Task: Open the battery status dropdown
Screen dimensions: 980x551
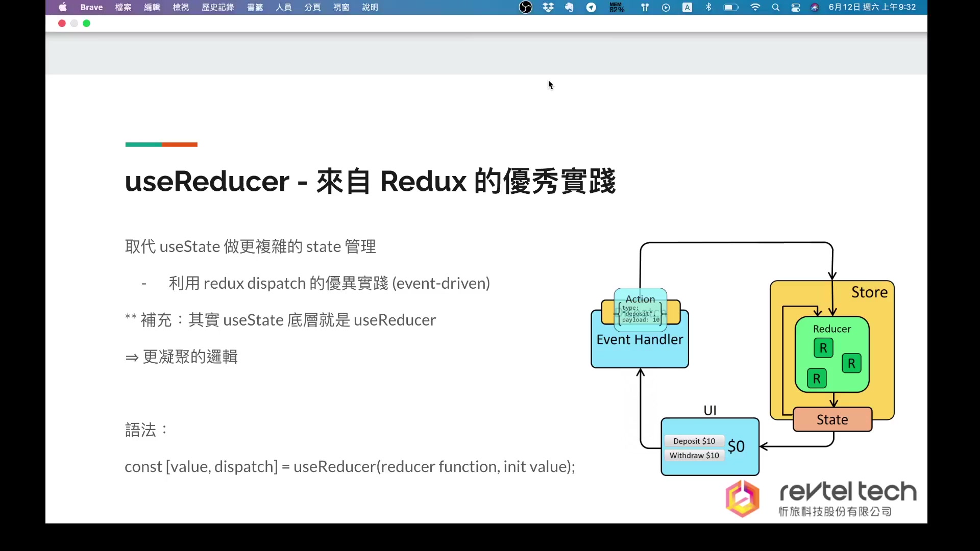Action: 731,7
